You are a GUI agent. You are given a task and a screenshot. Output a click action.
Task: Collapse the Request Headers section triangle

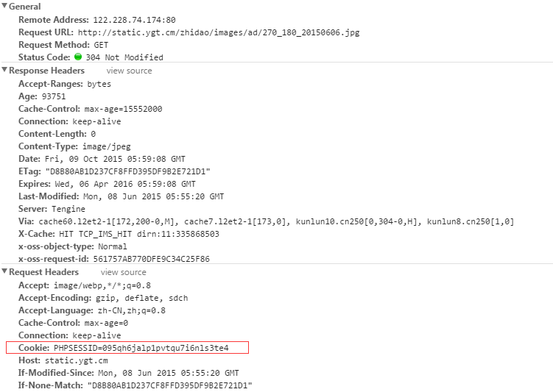tap(4, 272)
